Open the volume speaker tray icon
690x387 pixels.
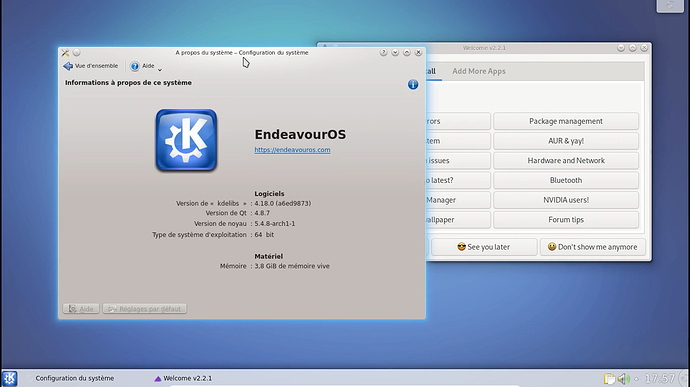(x=623, y=379)
